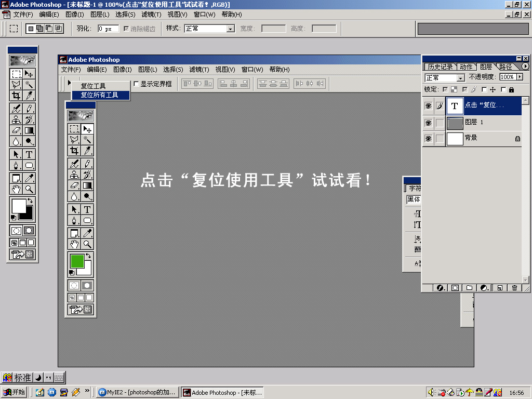Click the new adjustment layer icon
532x399 pixels.
[484, 288]
